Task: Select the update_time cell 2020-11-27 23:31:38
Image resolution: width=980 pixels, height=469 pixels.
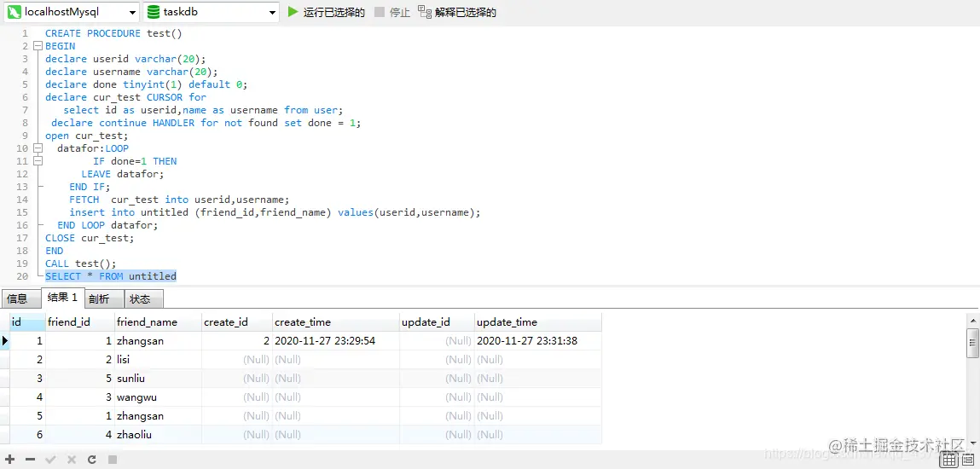Action: pyautogui.click(x=537, y=341)
